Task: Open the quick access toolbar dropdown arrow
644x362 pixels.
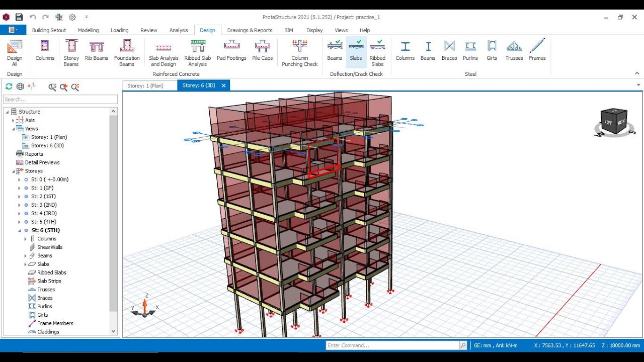Action: 87,17
